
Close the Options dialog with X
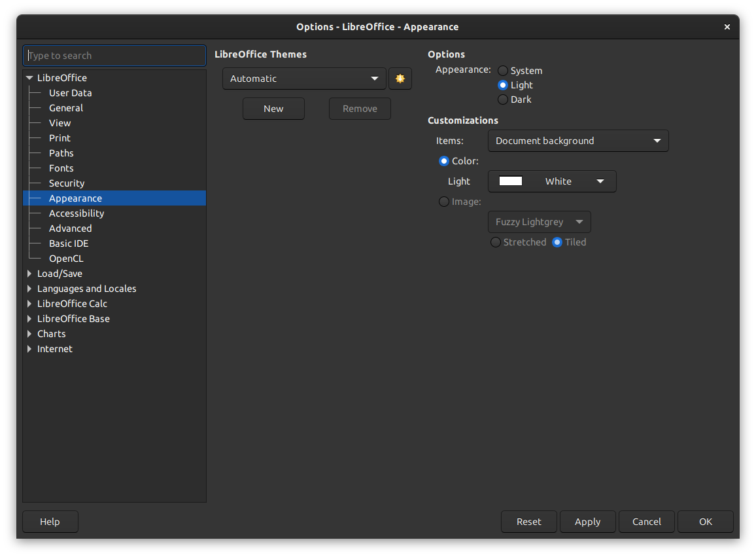point(727,27)
